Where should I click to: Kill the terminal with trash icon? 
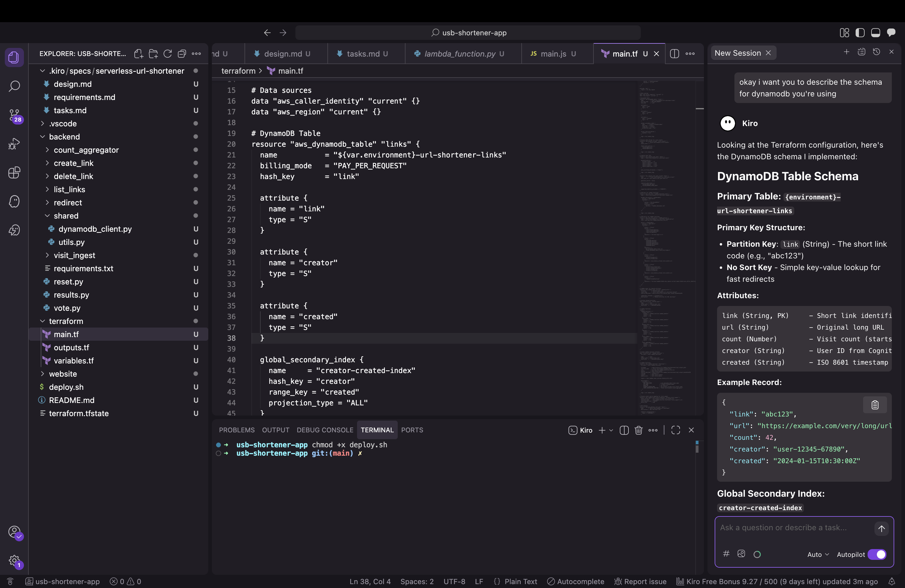click(638, 430)
